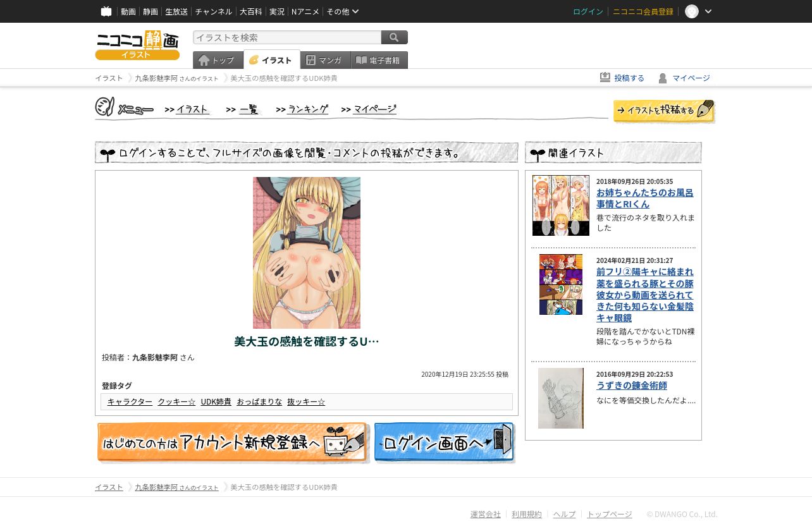Click the palette メニュー icon
812x531 pixels.
tap(105, 107)
